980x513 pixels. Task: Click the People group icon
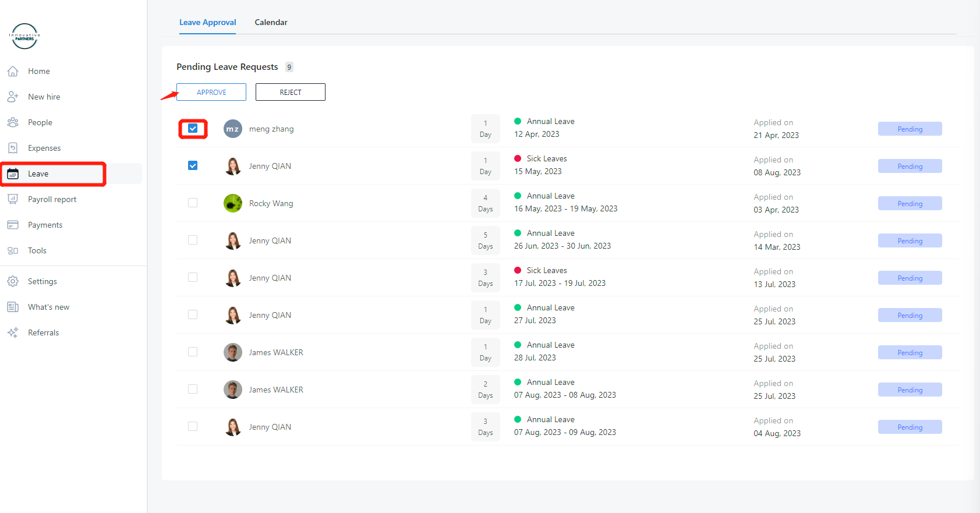tap(13, 122)
